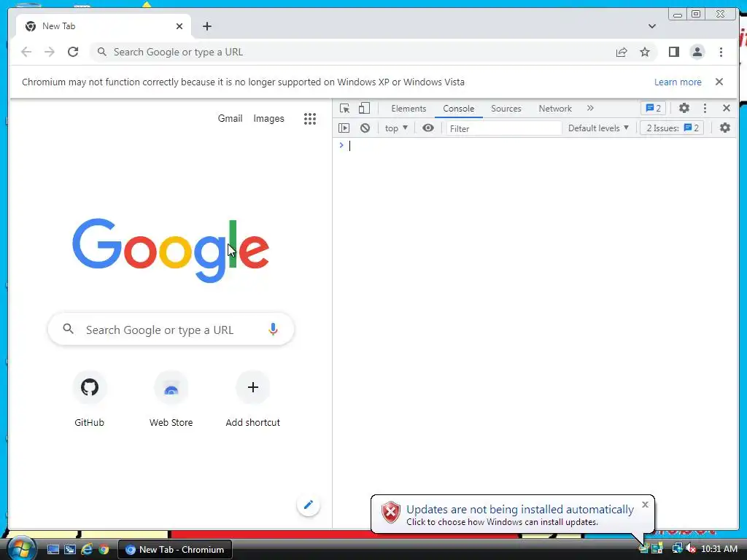Viewport: 747px width, 560px height.
Task: Open the tab search chevron
Action: (x=651, y=26)
